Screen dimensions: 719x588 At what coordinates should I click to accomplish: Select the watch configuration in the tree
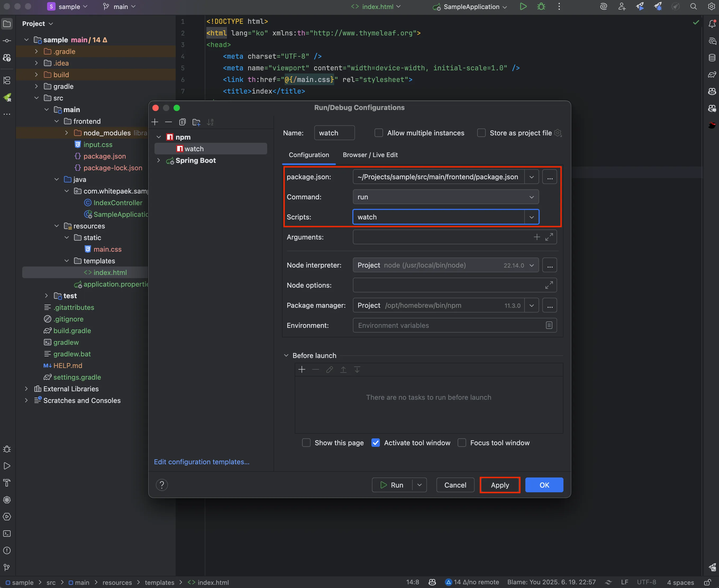pos(211,149)
